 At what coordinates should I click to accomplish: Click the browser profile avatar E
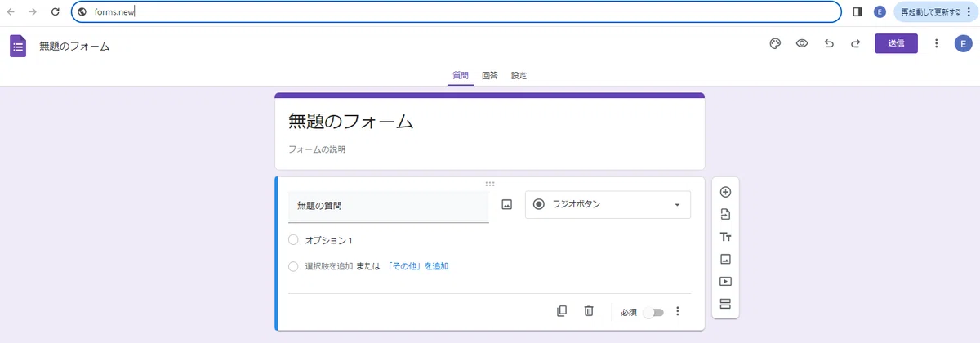click(x=880, y=12)
